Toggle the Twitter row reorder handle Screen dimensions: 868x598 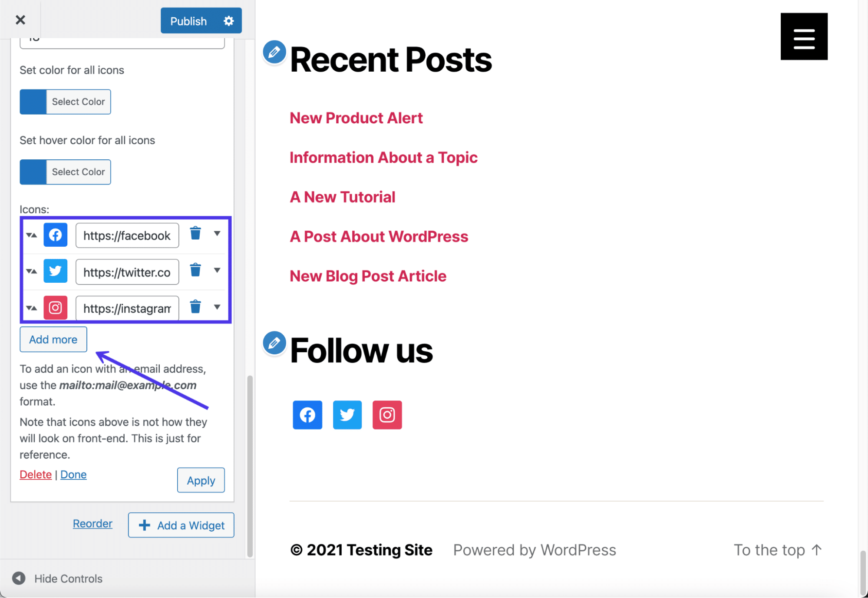[32, 271]
